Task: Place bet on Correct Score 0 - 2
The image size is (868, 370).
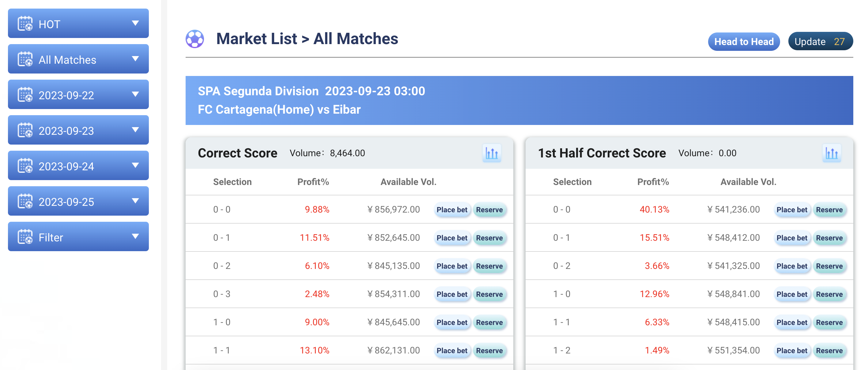Action: [451, 266]
